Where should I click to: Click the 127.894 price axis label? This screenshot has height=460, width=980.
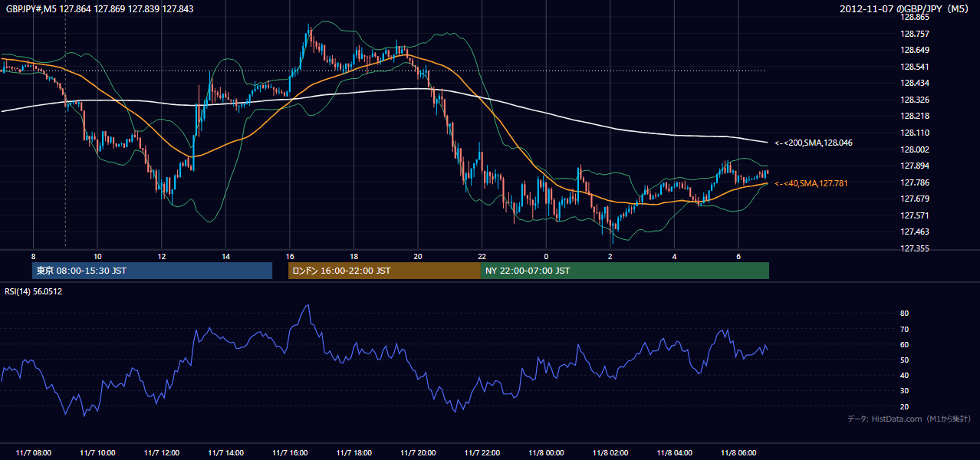coord(913,166)
